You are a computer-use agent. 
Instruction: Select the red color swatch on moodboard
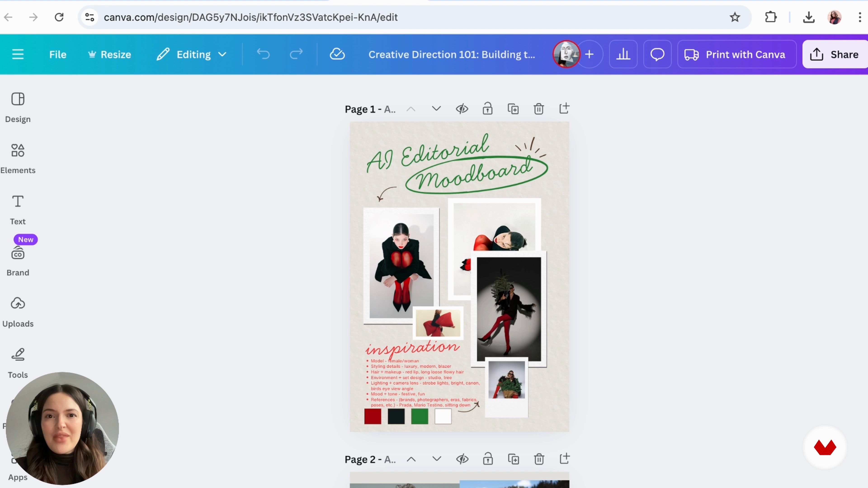pyautogui.click(x=373, y=416)
